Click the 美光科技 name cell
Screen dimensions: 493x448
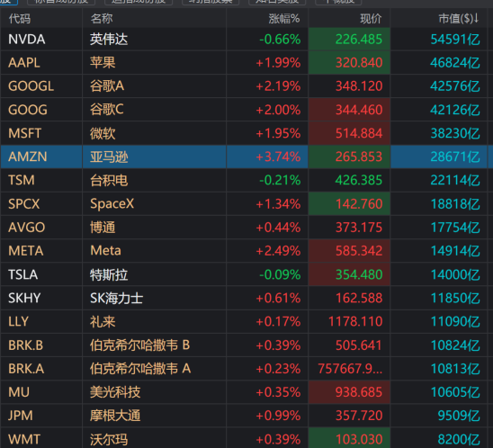115,392
